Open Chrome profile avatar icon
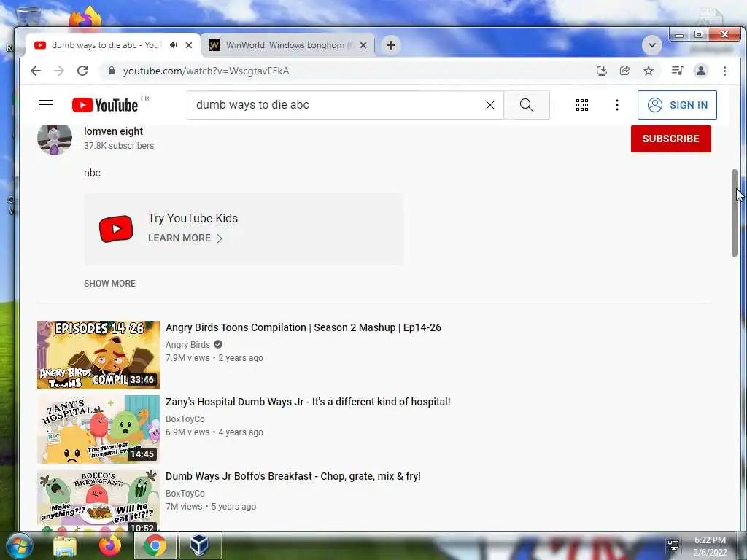 tap(701, 71)
